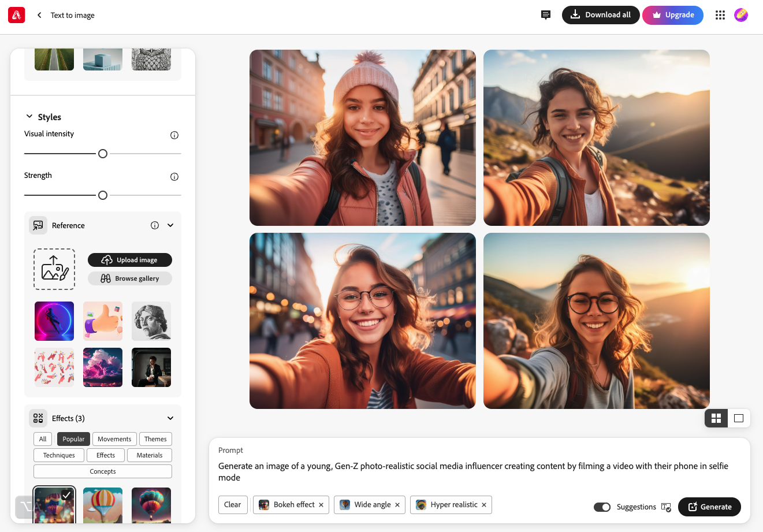763x532 pixels.
Task: Click the Reference panel icon
Action: coord(37,225)
